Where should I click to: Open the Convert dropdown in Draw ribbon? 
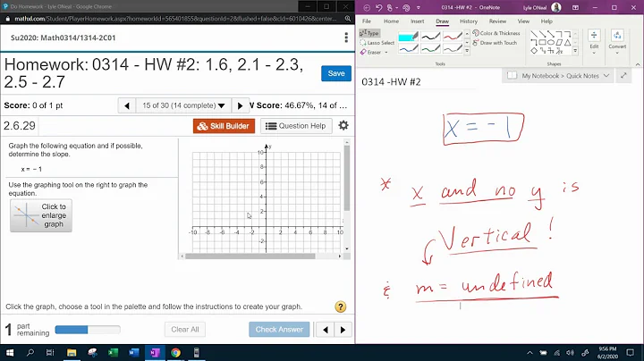[617, 42]
